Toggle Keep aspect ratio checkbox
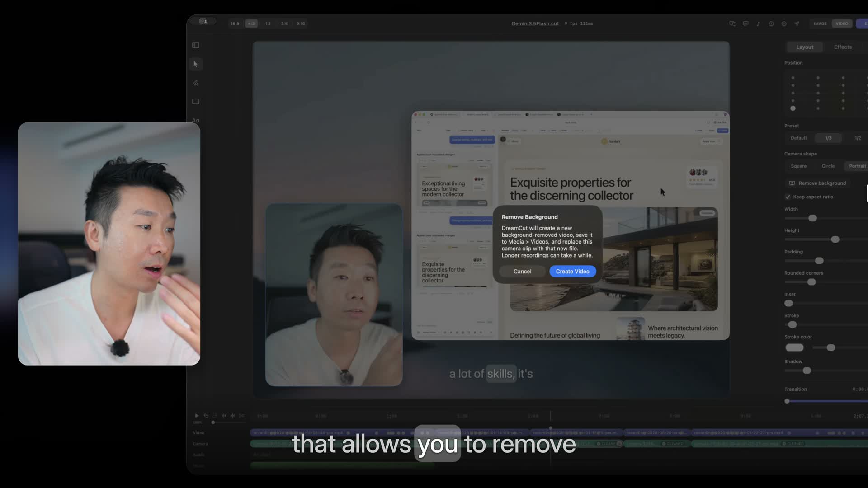This screenshot has height=488, width=868. click(788, 197)
